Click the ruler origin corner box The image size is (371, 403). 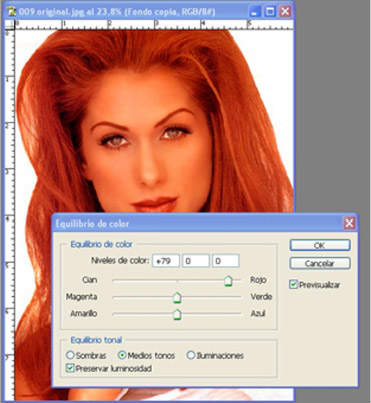(9, 25)
